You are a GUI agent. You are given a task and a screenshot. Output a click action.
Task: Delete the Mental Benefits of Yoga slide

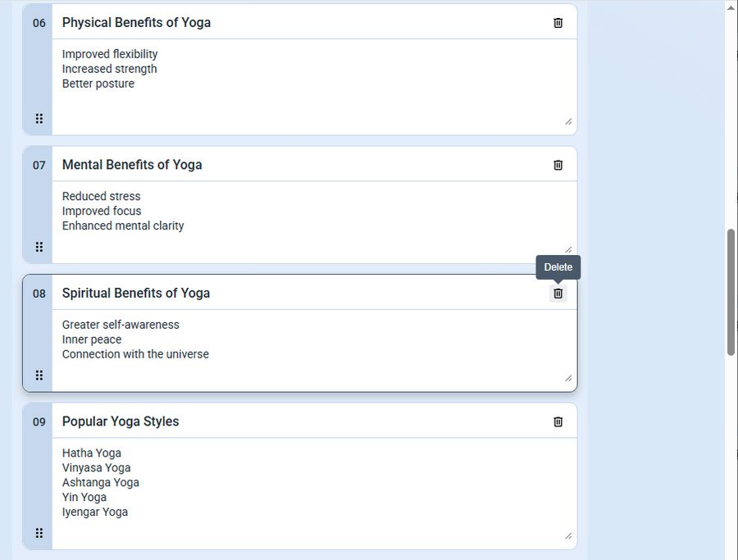pos(558,165)
